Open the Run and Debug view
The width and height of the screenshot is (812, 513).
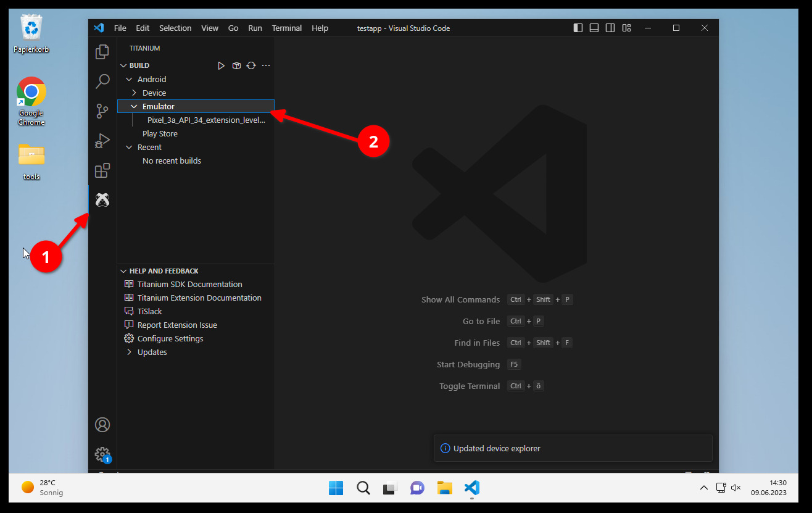102,141
